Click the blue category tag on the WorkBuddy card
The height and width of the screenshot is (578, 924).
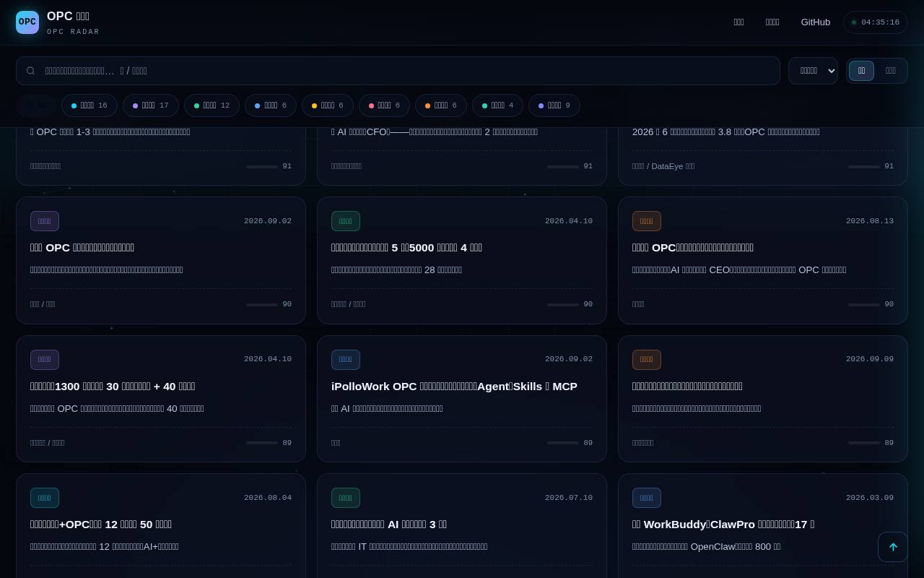point(647,498)
